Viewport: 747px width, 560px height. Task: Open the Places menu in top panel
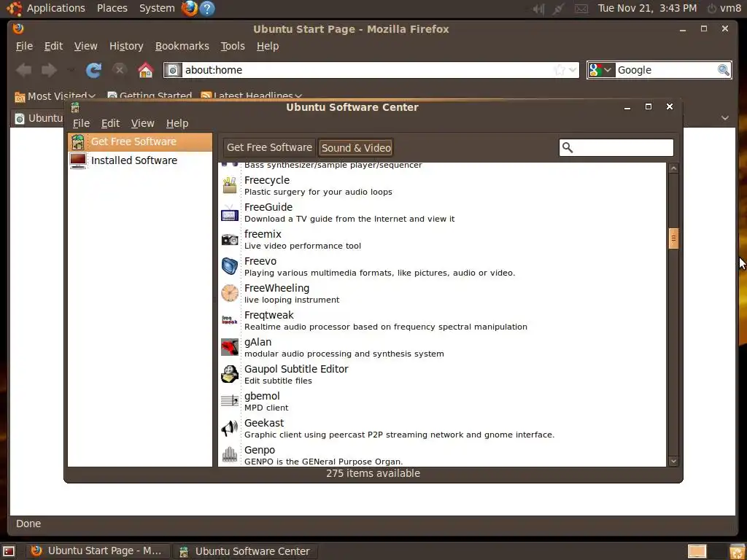[112, 8]
